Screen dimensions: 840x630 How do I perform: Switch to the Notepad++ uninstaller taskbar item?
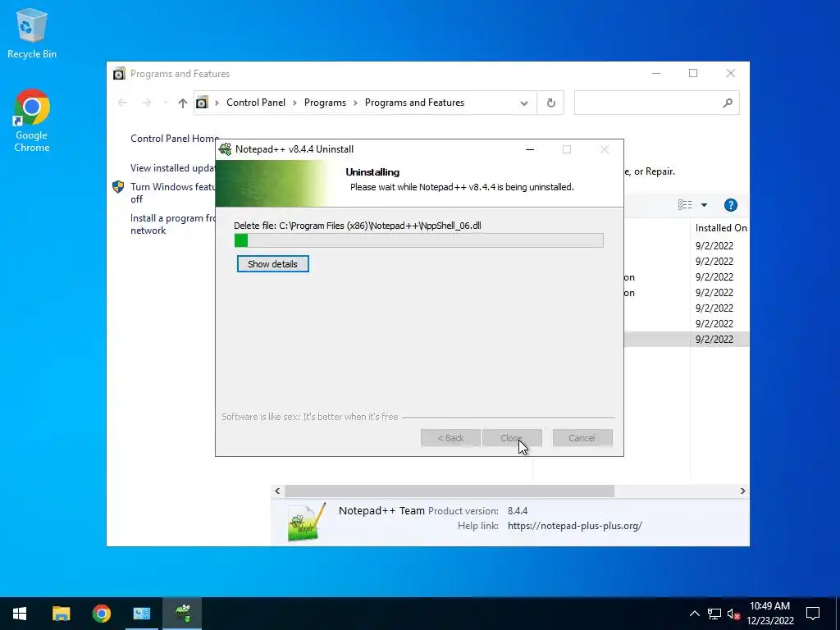coord(182,614)
